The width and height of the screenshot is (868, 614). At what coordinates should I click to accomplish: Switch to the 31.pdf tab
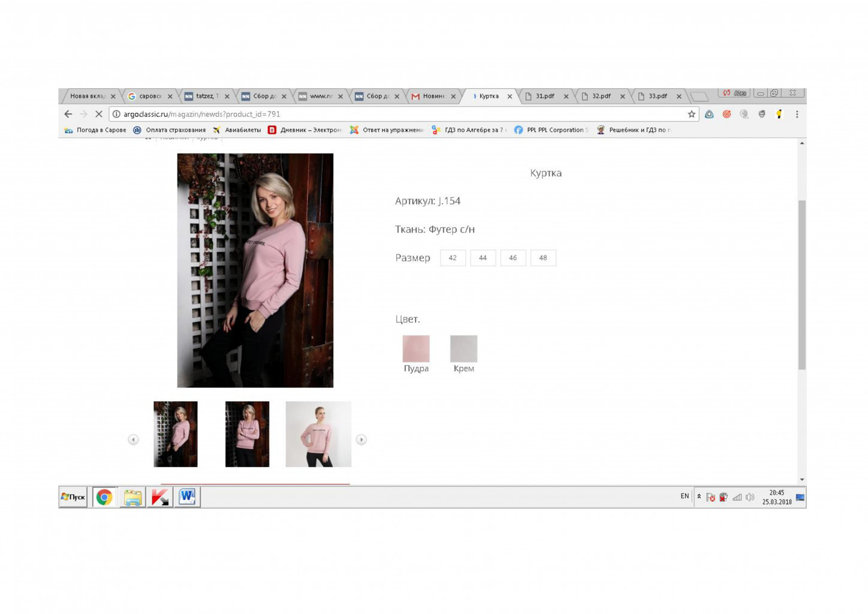pyautogui.click(x=545, y=96)
